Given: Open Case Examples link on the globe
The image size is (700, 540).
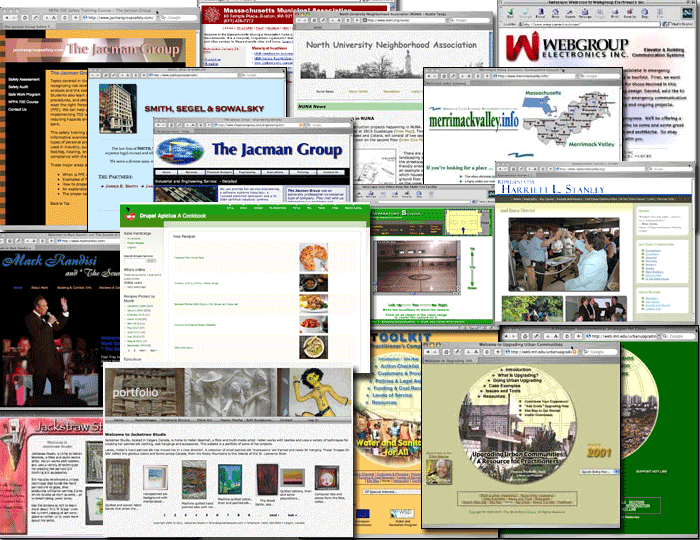Looking at the screenshot, I should coord(504,386).
